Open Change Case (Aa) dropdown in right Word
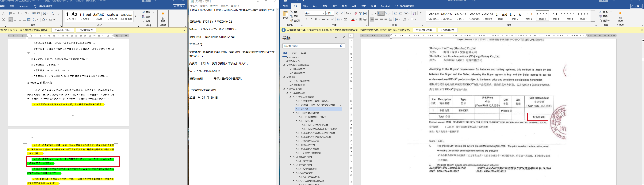This screenshot has width=644, height=185. [348, 13]
